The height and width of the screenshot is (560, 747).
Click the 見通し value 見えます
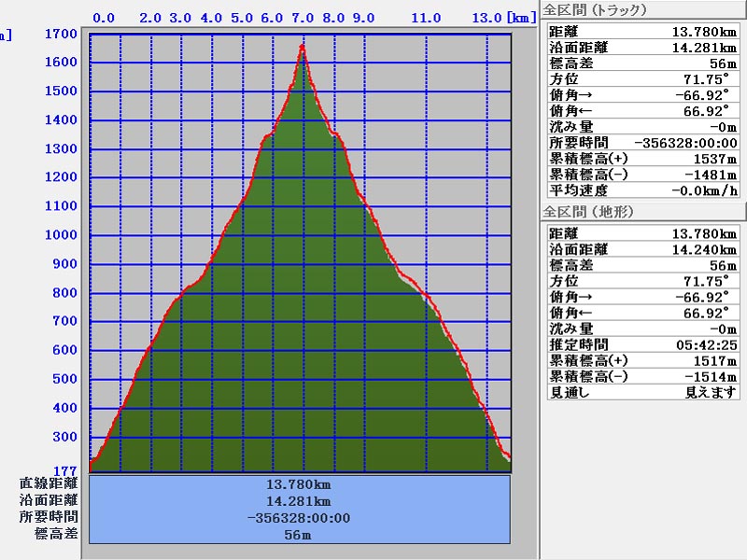pos(711,392)
